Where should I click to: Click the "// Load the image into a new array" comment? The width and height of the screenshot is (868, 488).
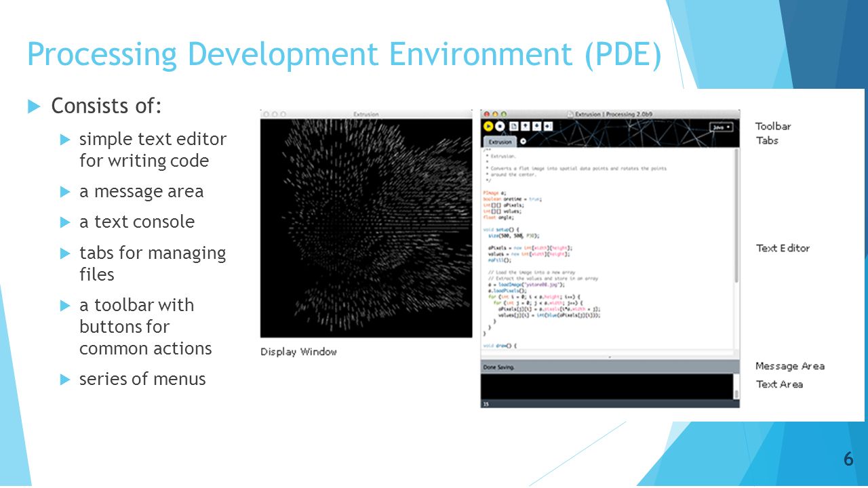pyautogui.click(x=532, y=272)
